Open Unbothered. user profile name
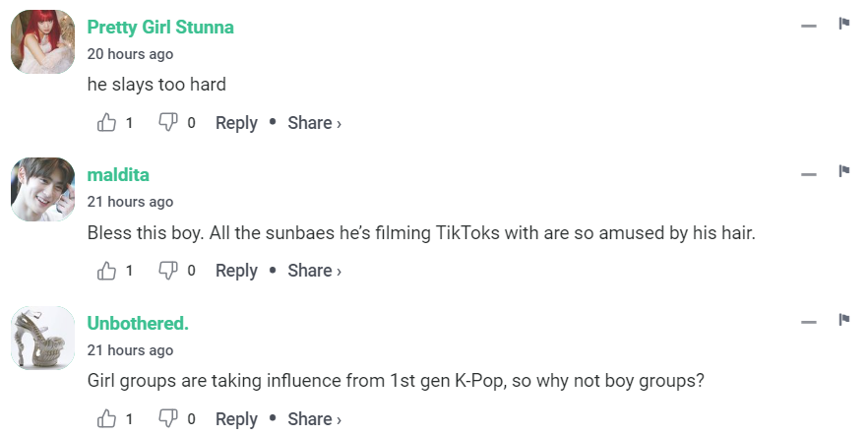Image resolution: width=868 pixels, height=436 pixels. click(138, 323)
